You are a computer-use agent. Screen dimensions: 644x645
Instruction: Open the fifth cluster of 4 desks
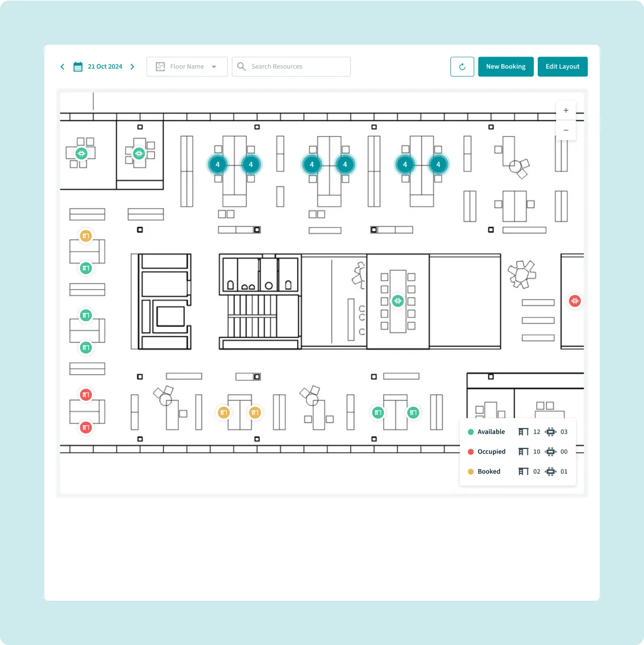(405, 164)
